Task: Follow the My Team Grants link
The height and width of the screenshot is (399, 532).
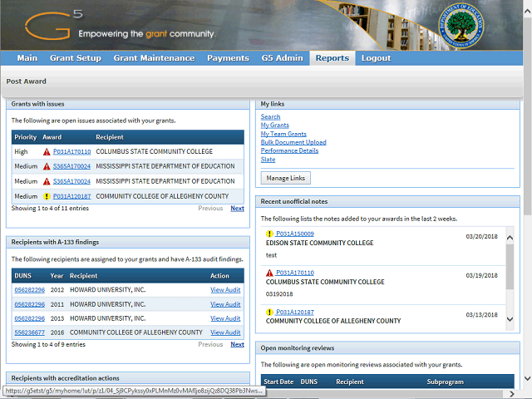Action: [x=283, y=134]
